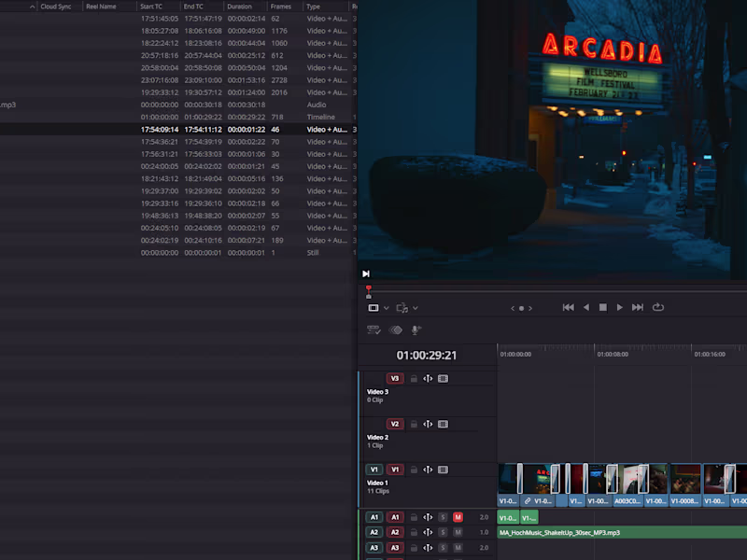
Task: Click the auto-select icon on audio track A3
Action: coord(428,546)
